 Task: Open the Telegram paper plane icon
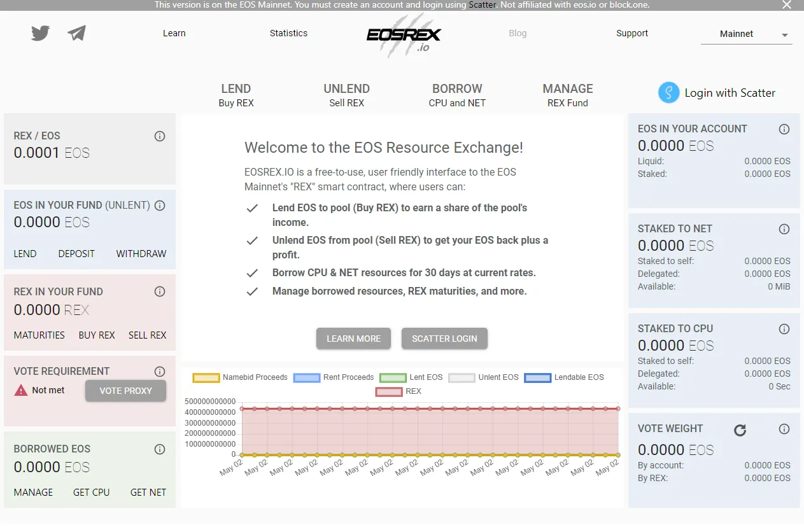pos(77,33)
